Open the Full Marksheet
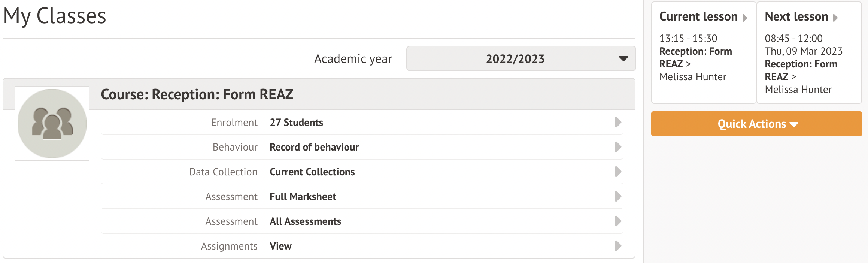Screen dimensions: 868x263 coord(303,197)
